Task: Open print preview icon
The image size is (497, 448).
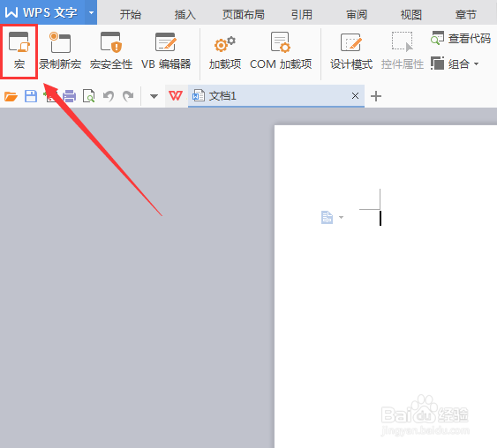Action: coord(89,96)
